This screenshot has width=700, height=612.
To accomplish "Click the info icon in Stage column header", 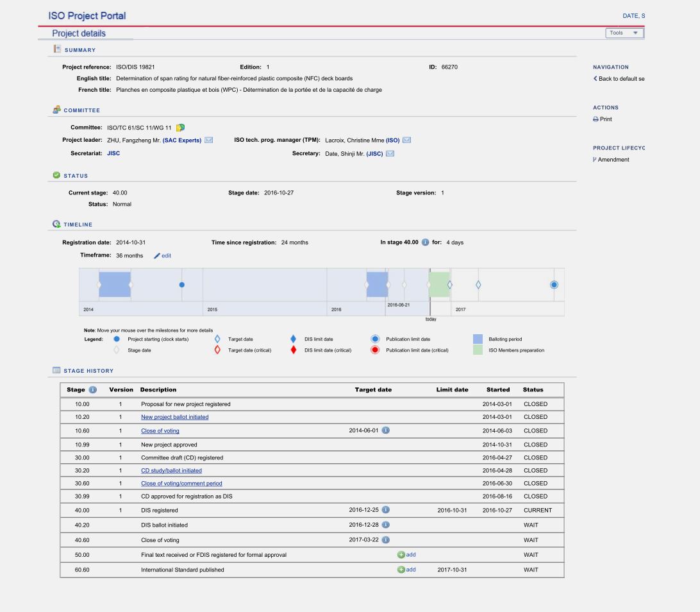I will pyautogui.click(x=92, y=389).
